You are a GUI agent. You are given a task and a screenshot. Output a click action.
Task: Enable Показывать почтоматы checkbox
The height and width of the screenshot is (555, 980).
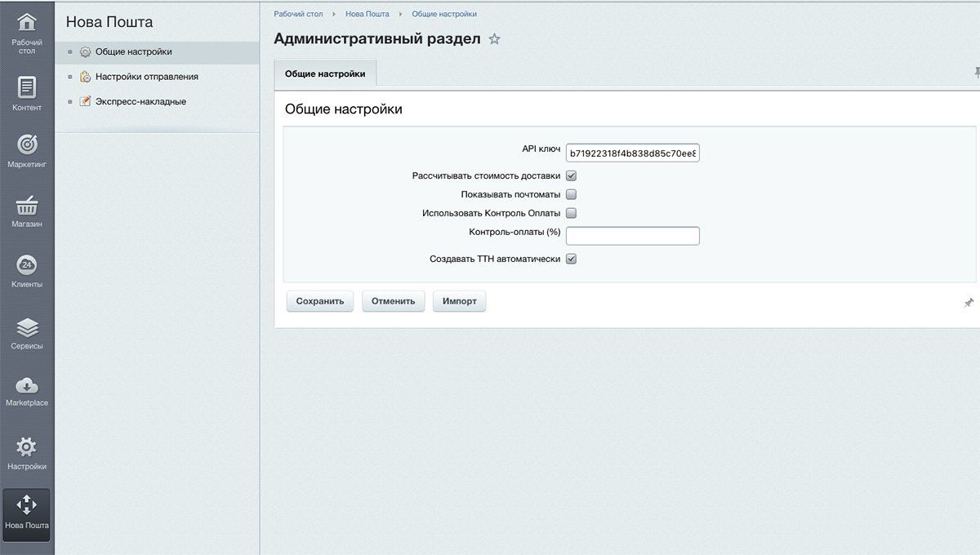click(572, 194)
